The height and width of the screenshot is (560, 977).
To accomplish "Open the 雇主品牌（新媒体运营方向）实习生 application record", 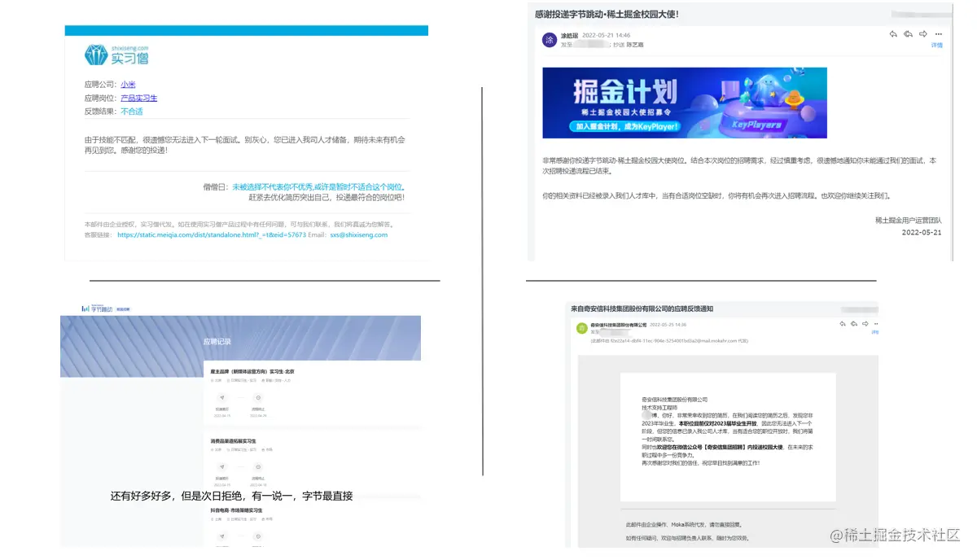I will 252,371.
